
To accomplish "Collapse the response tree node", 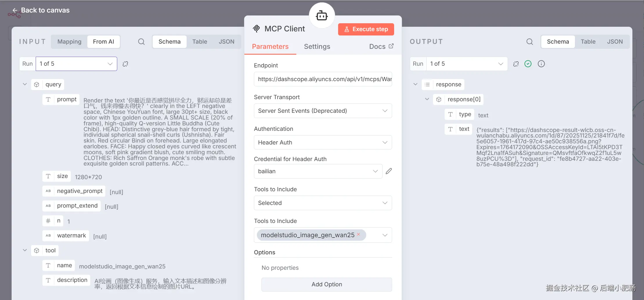I will 416,84.
